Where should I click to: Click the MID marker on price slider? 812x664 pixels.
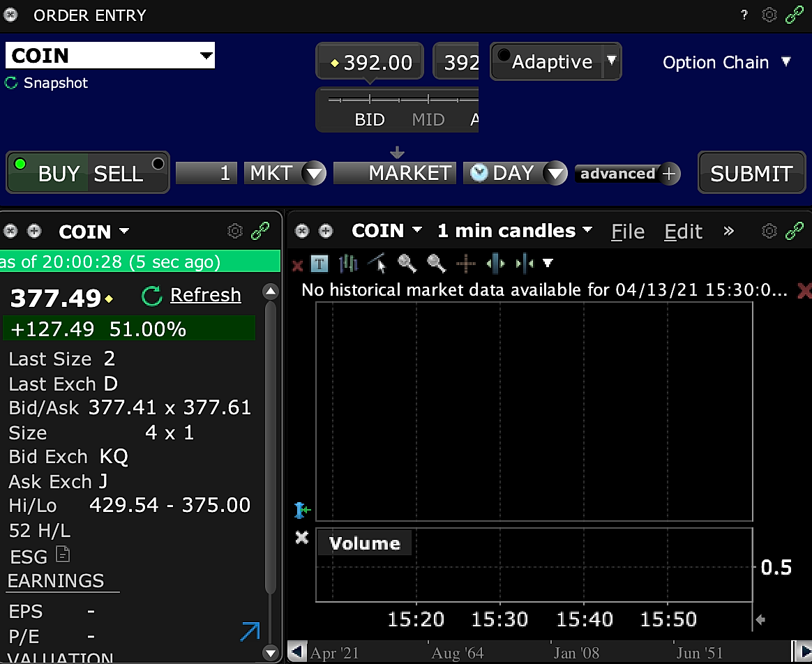click(428, 120)
